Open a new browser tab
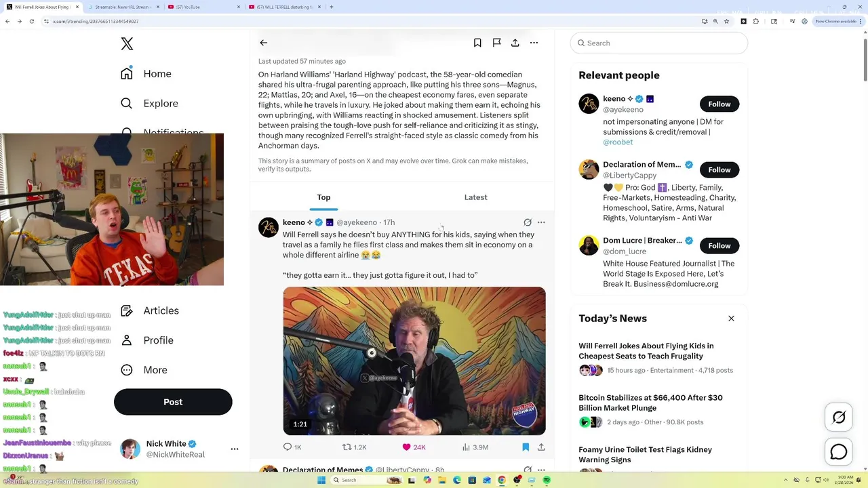868x488 pixels. pos(331,7)
